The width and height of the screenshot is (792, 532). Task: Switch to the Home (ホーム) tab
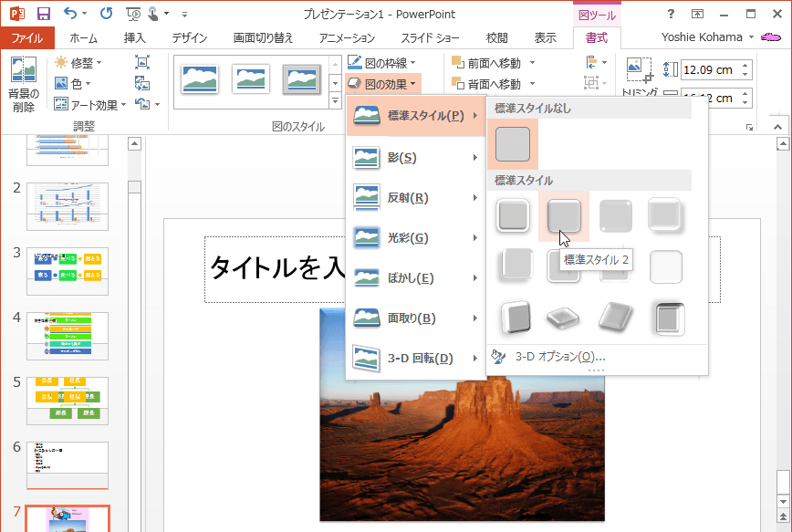[x=83, y=38]
